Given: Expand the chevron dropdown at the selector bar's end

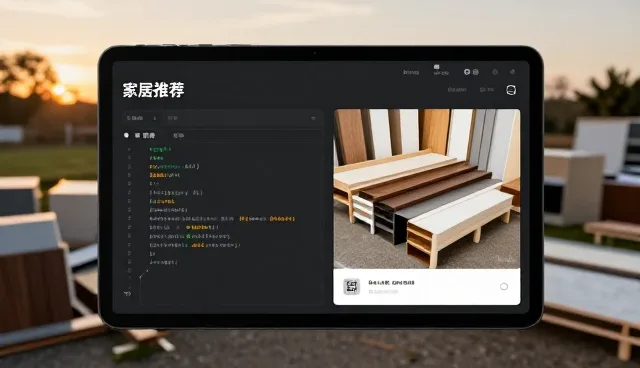Looking at the screenshot, I should (313, 118).
